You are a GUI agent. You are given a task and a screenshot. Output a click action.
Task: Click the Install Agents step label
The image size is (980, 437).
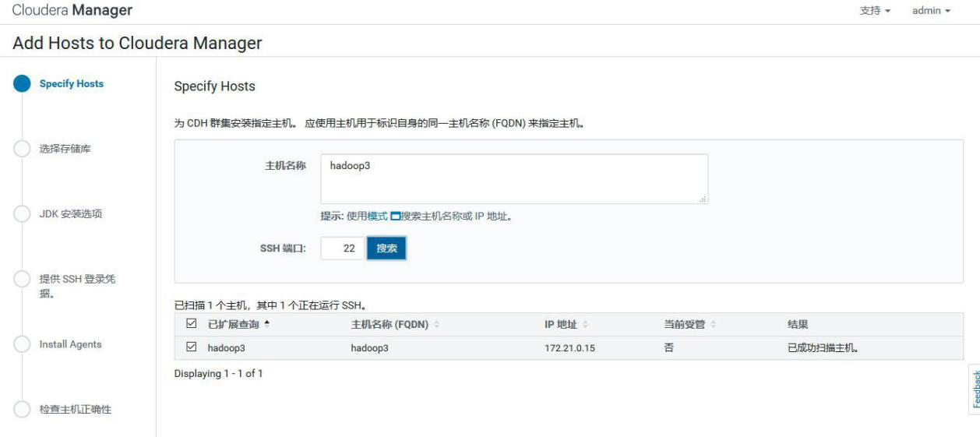pyautogui.click(x=71, y=344)
